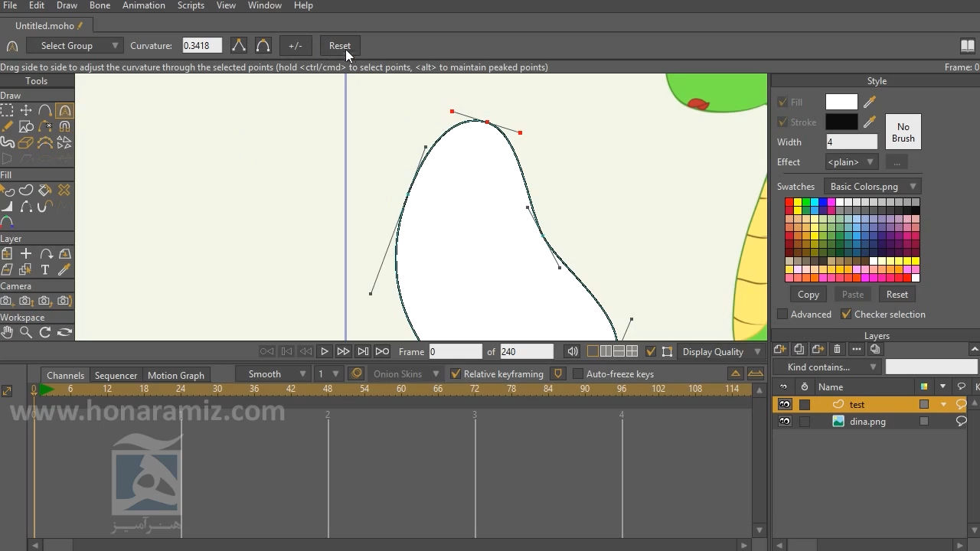Click the curvature Reset button

point(339,46)
